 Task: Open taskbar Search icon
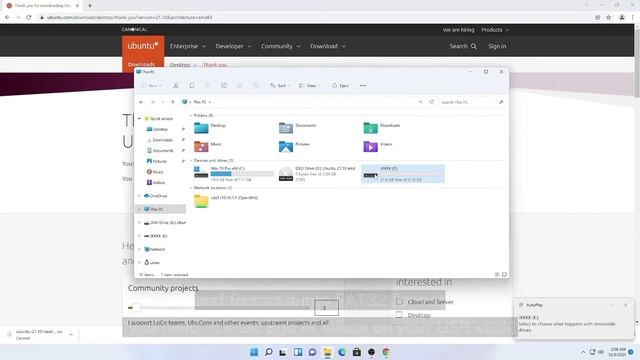coord(269,352)
